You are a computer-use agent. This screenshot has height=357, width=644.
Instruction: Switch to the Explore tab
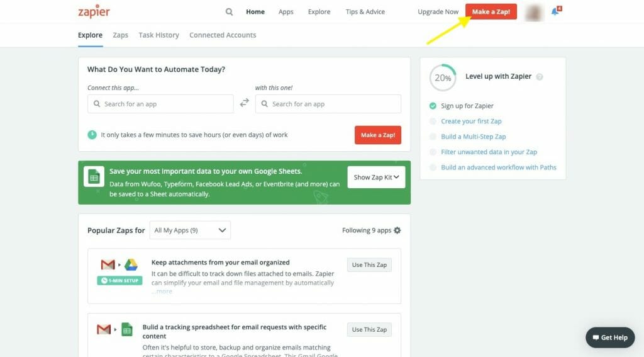pyautogui.click(x=90, y=35)
